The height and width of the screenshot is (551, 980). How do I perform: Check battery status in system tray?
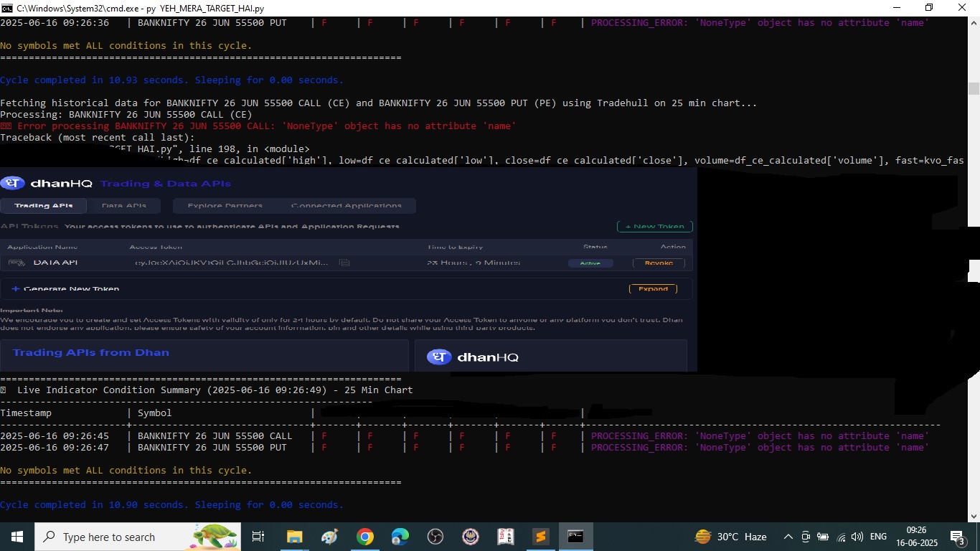(x=823, y=537)
